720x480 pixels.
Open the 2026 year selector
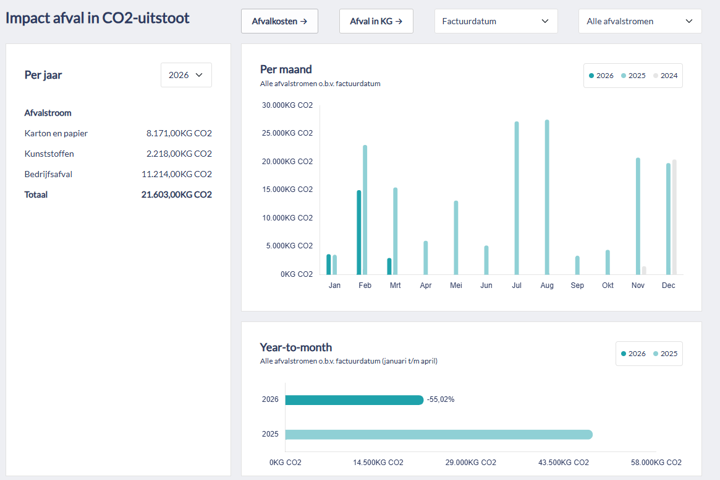click(x=186, y=75)
